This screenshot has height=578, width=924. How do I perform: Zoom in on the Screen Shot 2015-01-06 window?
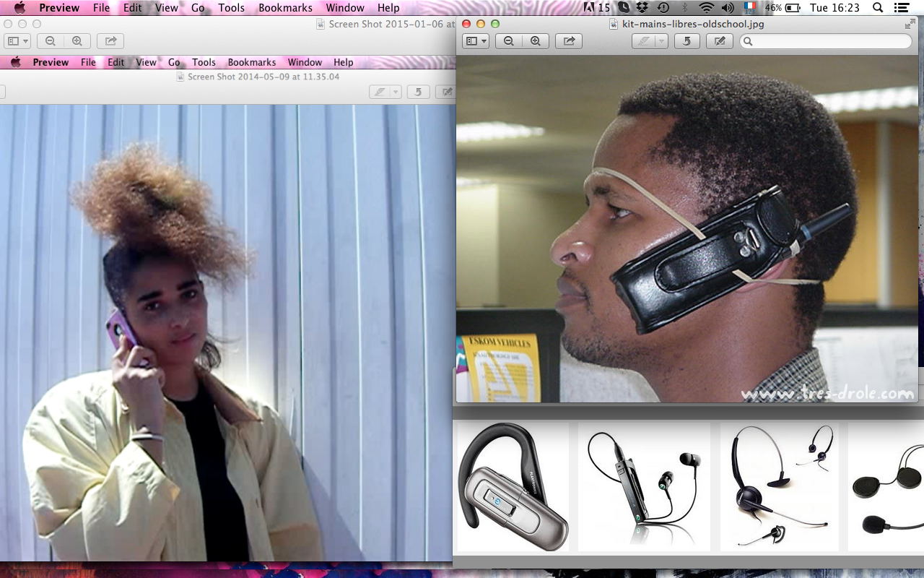[x=77, y=41]
